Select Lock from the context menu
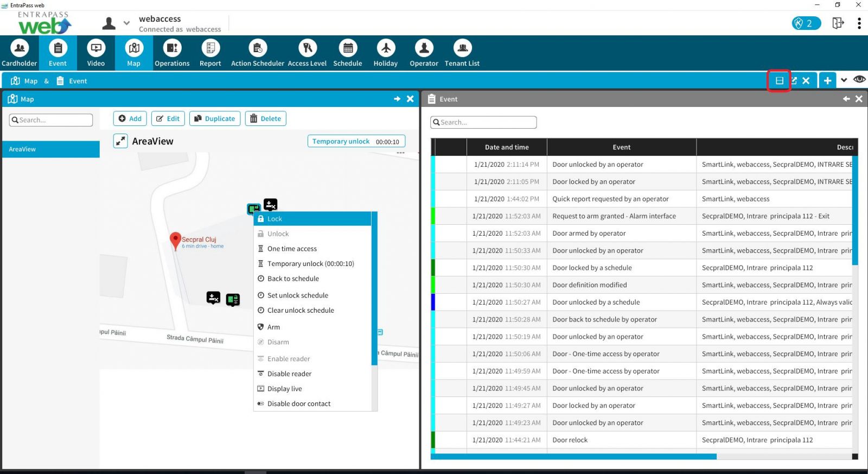The width and height of the screenshot is (868, 474). [x=275, y=219]
